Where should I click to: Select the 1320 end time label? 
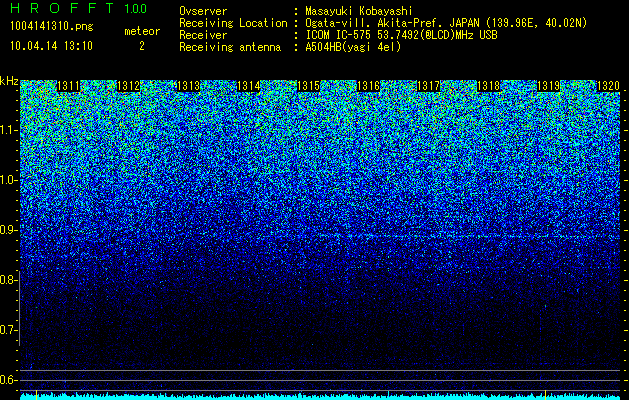pos(608,86)
